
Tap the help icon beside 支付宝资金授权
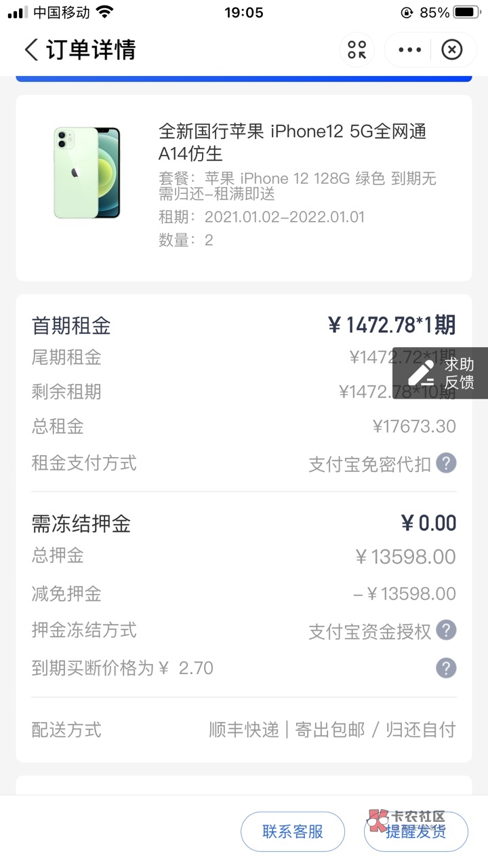click(445, 631)
